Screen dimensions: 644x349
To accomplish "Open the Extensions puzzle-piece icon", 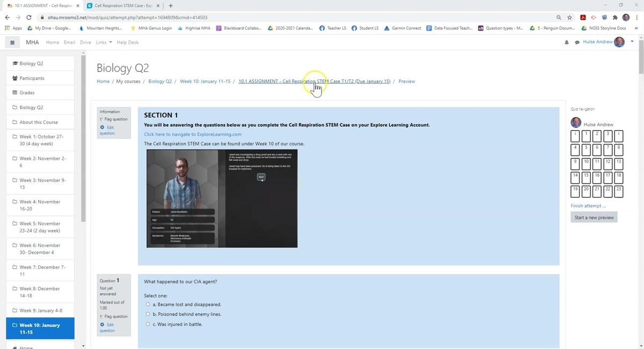I will tap(614, 17).
